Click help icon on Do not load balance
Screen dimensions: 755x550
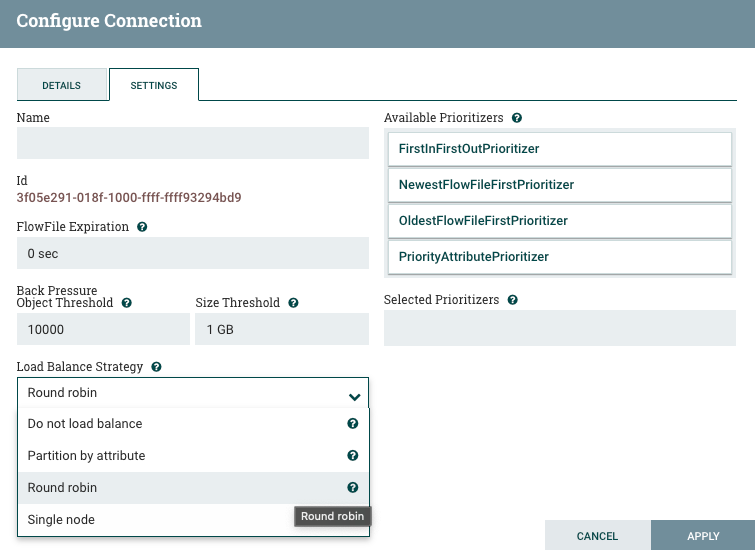tap(352, 424)
